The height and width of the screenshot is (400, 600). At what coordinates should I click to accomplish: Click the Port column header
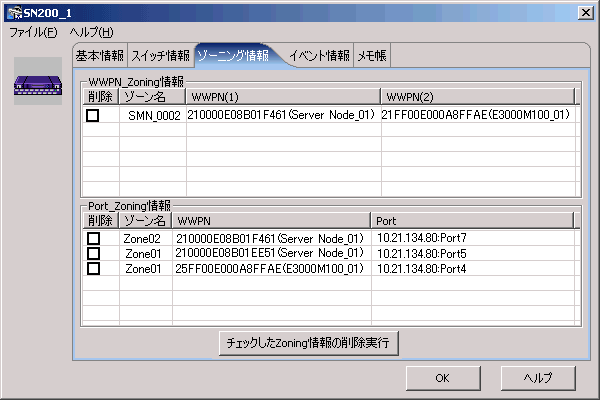(473, 221)
